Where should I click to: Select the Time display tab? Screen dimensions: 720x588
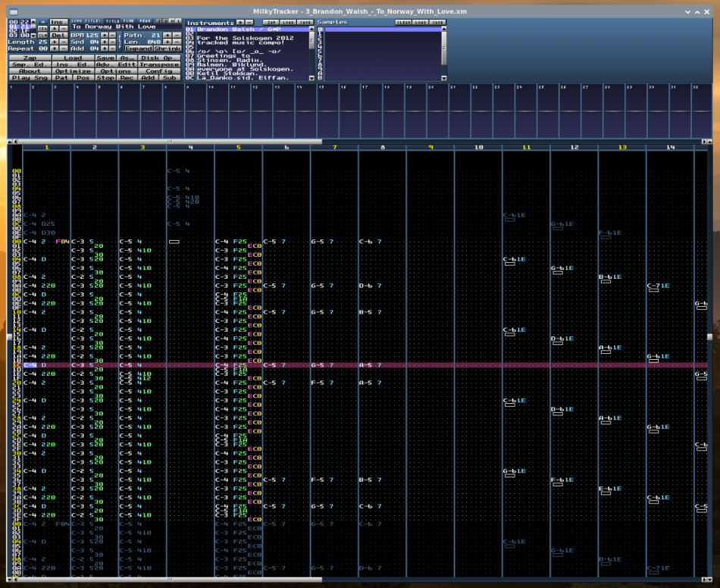click(x=130, y=22)
